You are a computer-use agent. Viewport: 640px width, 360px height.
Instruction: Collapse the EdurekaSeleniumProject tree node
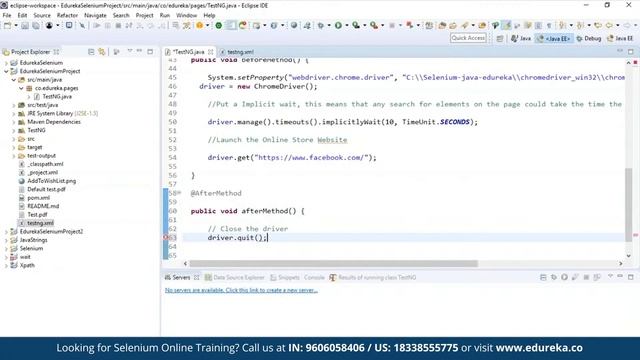[6, 71]
